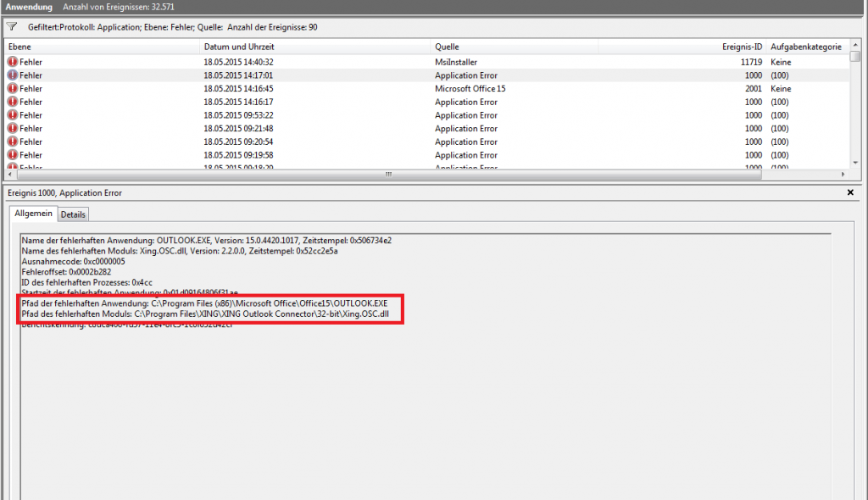This screenshot has height=500, width=868.
Task: Click error icon of 14:40:32 MsiInstaller event
Action: (13, 62)
